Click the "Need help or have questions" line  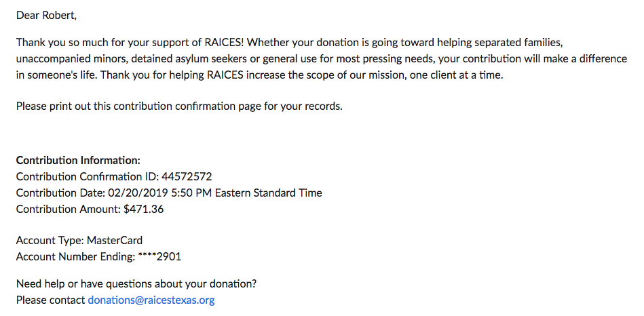(136, 283)
